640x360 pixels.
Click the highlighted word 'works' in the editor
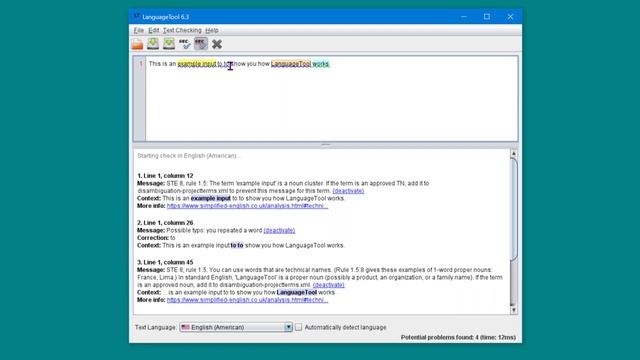pyautogui.click(x=320, y=64)
